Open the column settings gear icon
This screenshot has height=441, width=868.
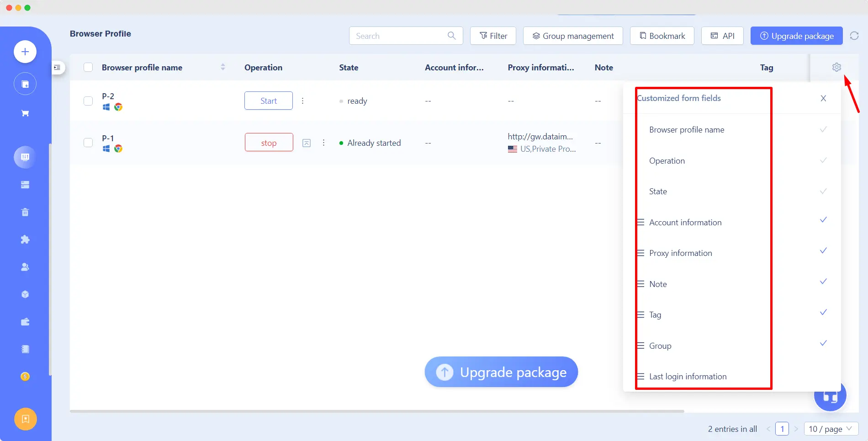click(836, 67)
